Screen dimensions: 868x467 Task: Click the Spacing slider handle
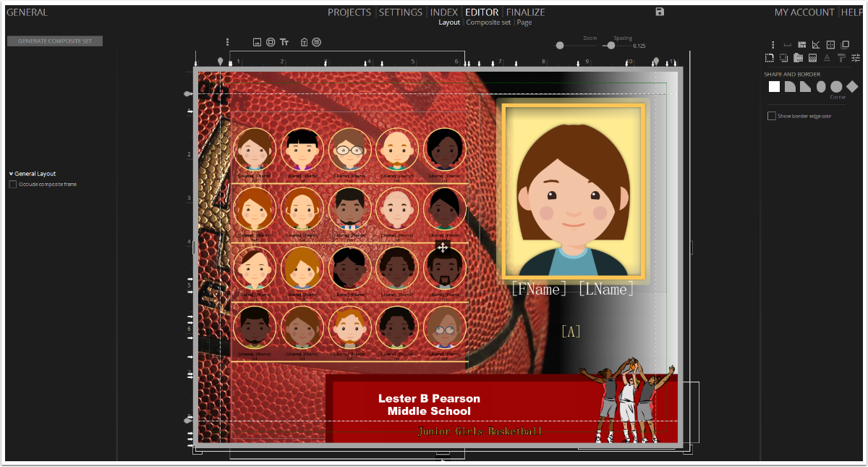pyautogui.click(x=611, y=46)
